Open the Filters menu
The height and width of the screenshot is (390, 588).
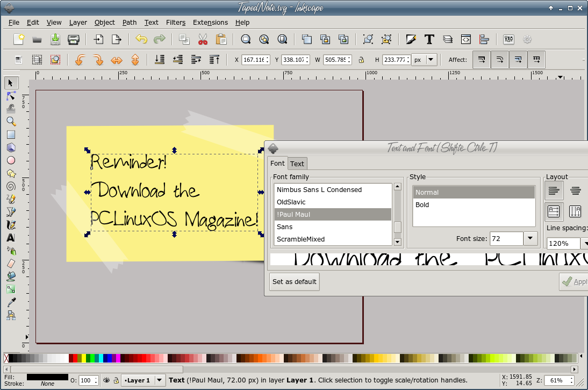tap(176, 23)
